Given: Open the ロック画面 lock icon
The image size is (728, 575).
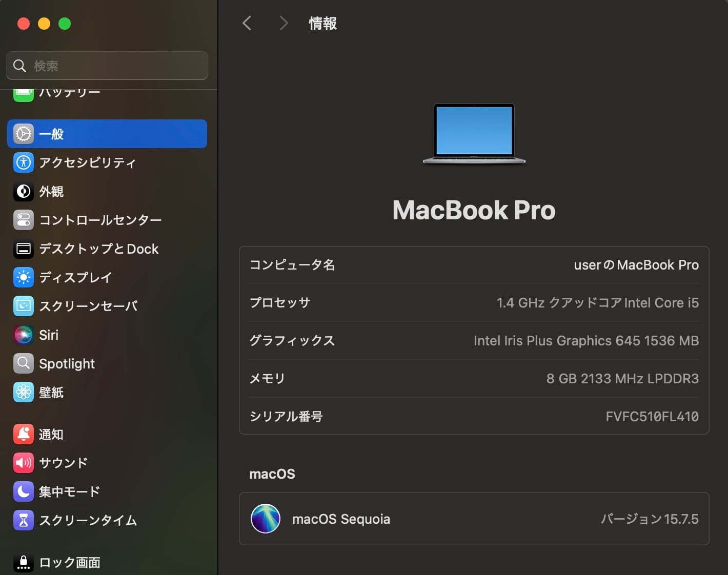Looking at the screenshot, I should pyautogui.click(x=24, y=562).
